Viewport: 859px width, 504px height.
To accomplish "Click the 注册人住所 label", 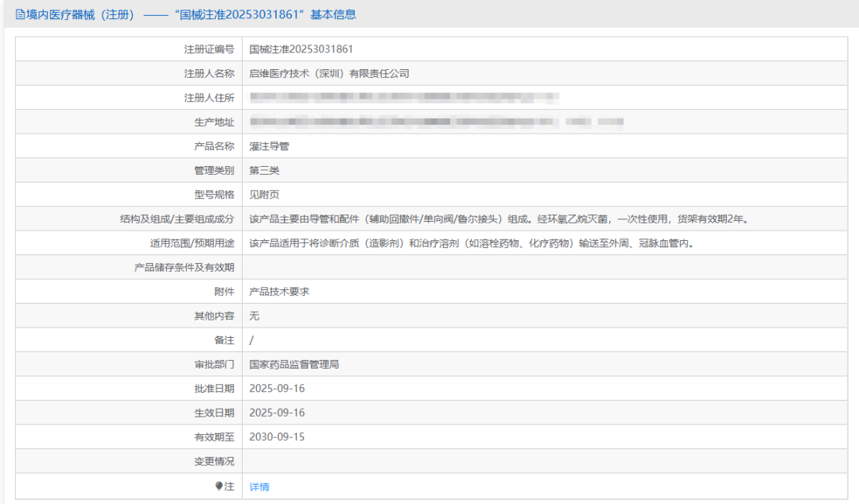I will pyautogui.click(x=208, y=98).
